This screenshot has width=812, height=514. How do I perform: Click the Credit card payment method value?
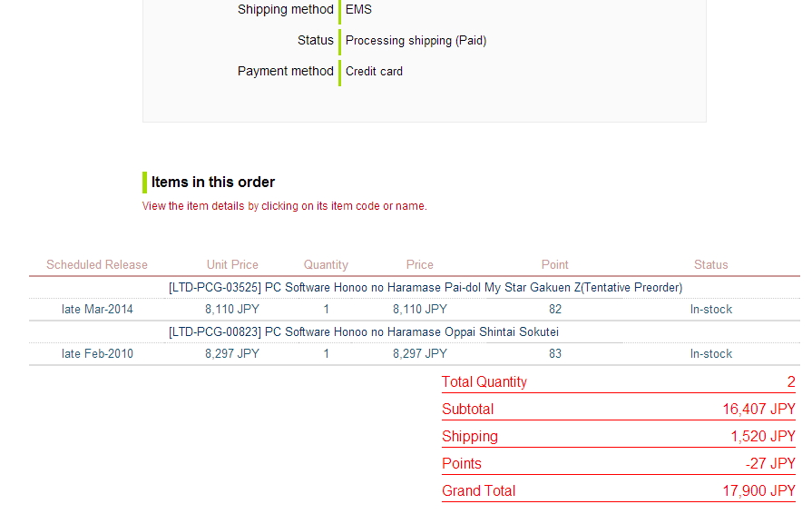(x=374, y=71)
